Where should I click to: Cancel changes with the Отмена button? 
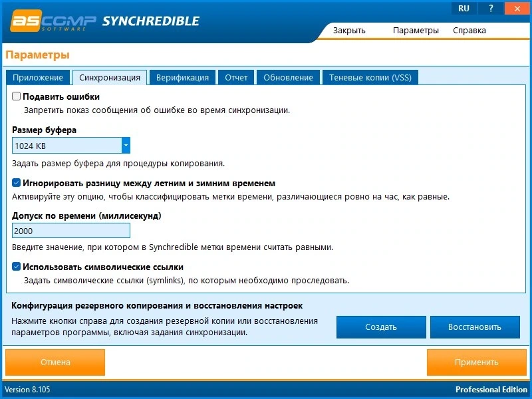pyautogui.click(x=55, y=362)
